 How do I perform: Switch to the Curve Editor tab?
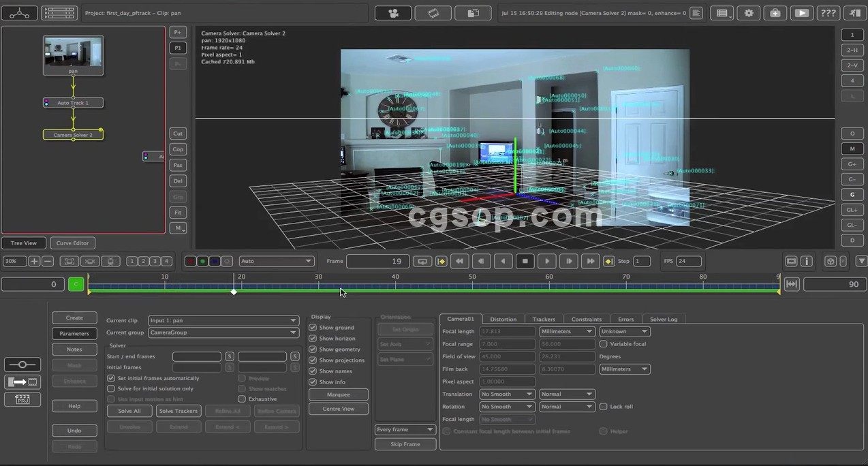click(x=72, y=243)
